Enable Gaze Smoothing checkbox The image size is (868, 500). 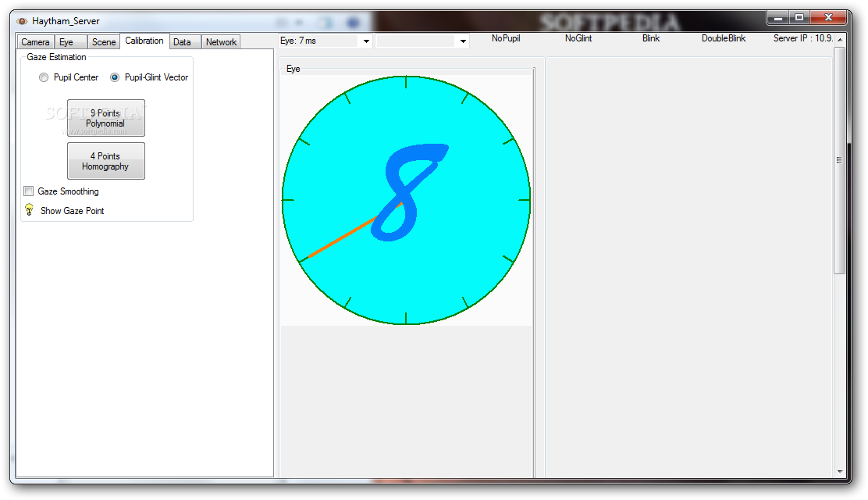coord(29,191)
